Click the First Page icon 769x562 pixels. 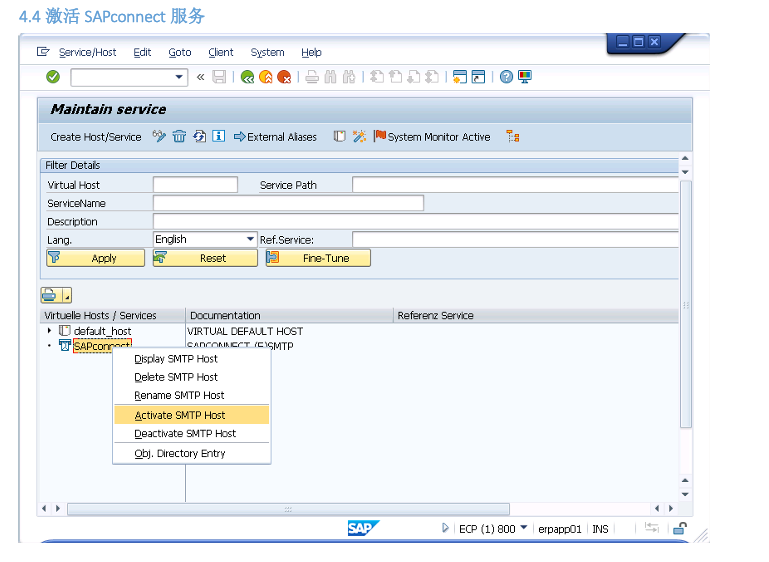pyautogui.click(x=377, y=77)
